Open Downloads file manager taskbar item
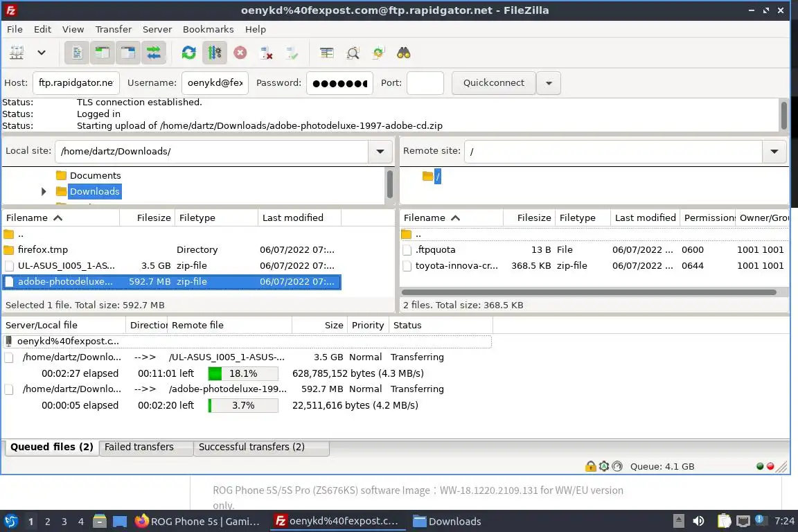798x532 pixels. coord(448,522)
